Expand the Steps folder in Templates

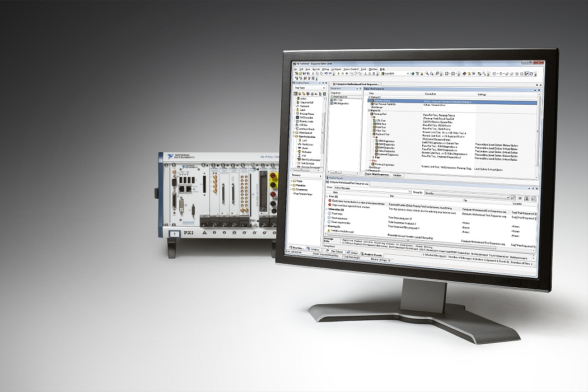point(291,181)
